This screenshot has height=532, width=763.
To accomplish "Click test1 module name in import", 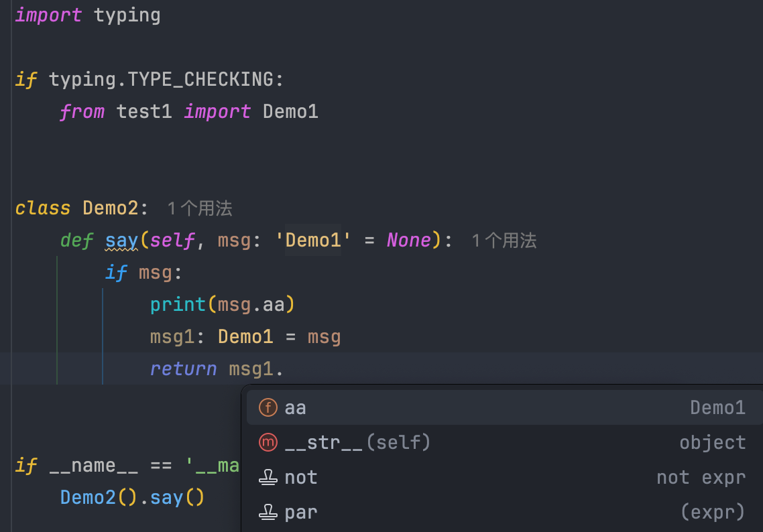I will click(144, 111).
